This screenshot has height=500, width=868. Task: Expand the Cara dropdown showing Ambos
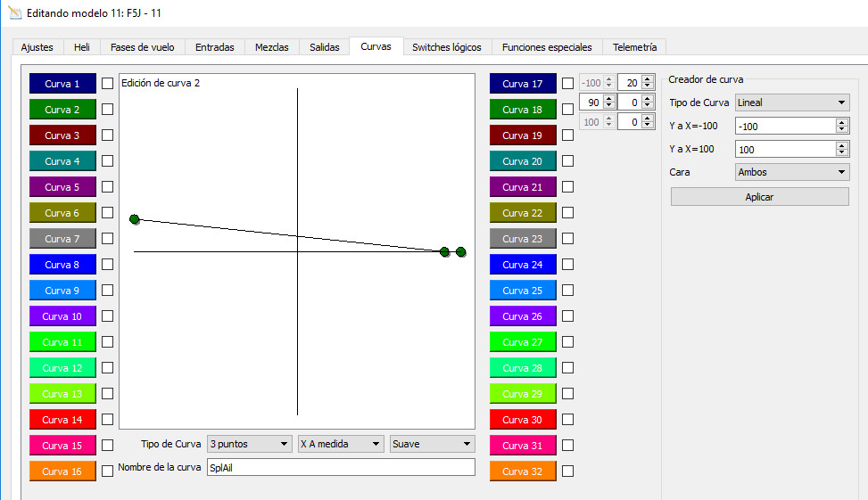791,172
